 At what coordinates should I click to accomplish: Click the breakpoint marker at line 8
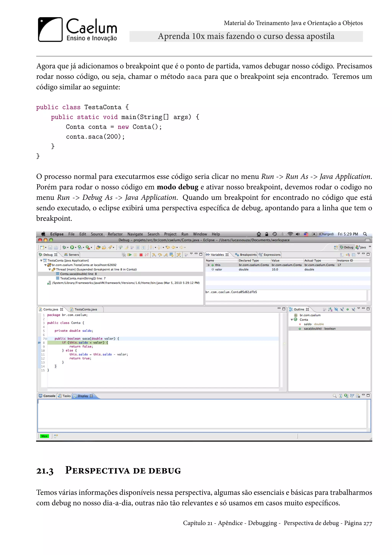[x=39, y=342]
